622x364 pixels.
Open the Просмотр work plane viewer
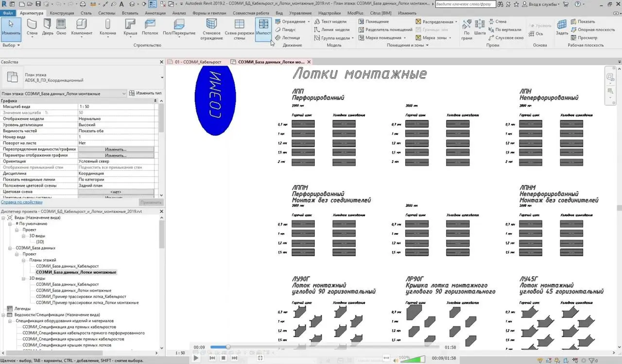point(584,37)
